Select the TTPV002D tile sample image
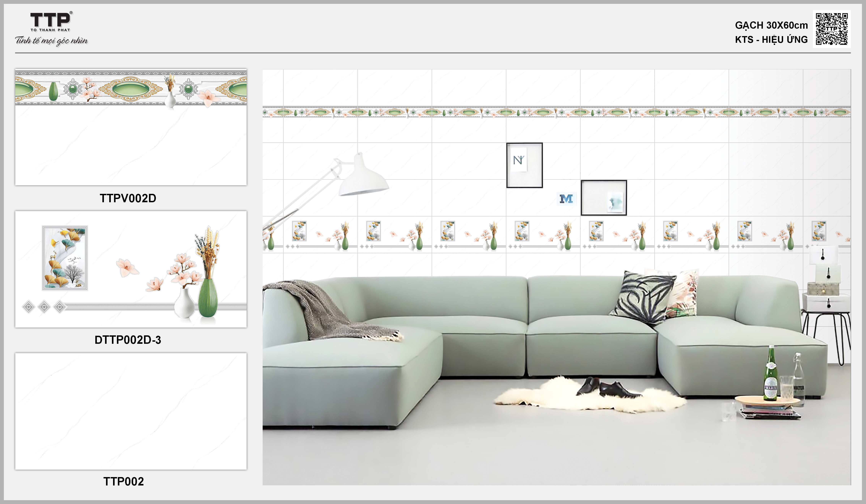Image resolution: width=866 pixels, height=504 pixels. tap(131, 127)
